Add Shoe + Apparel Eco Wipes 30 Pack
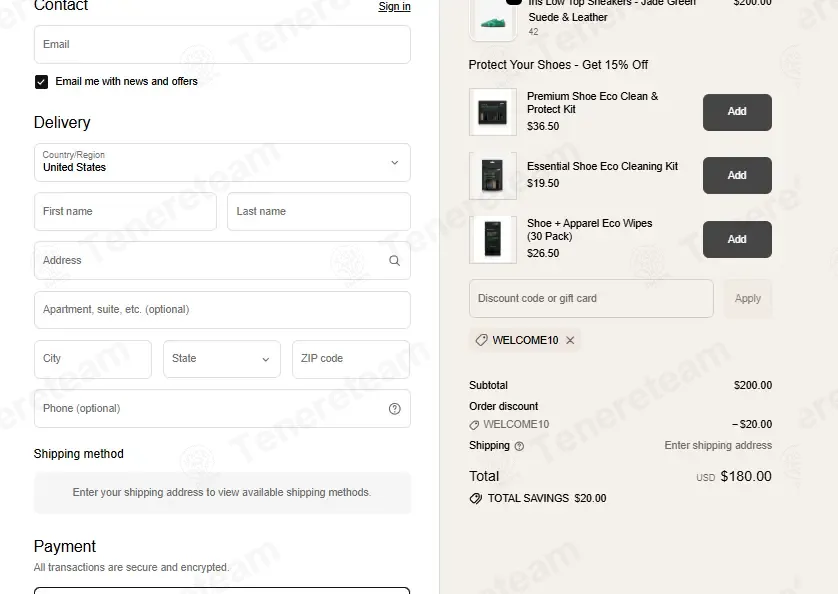 point(737,240)
